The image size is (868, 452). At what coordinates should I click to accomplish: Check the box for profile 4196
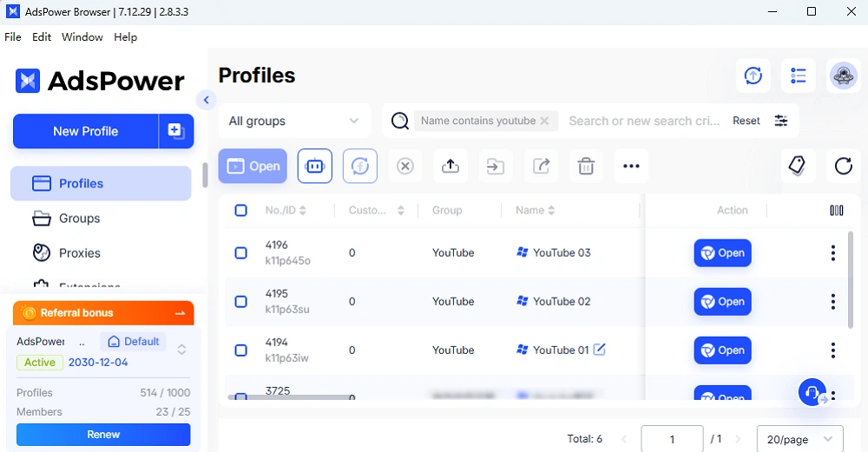point(240,252)
